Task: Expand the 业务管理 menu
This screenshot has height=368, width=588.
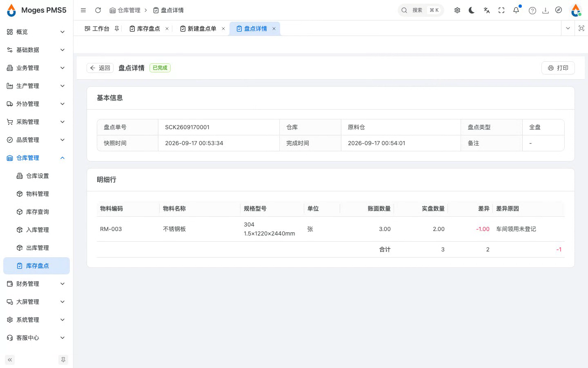Action: pos(36,68)
